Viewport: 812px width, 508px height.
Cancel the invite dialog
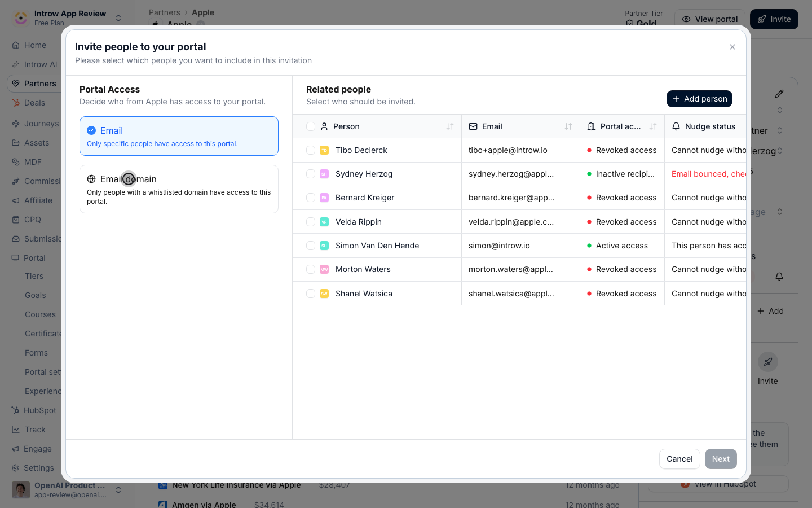tap(679, 459)
